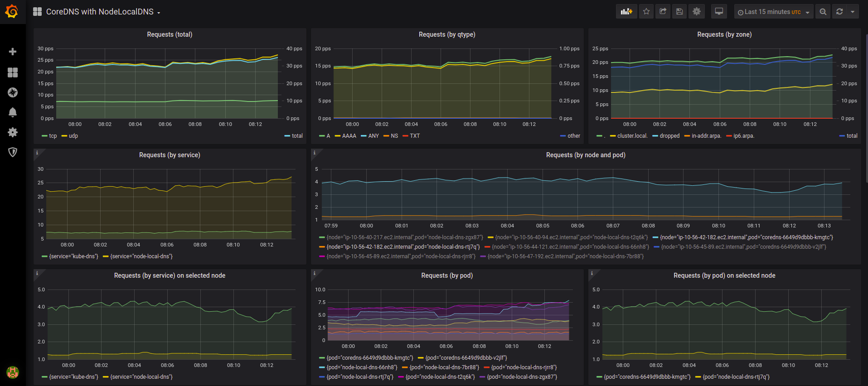Open the Grafana home logo

[x=12, y=11]
